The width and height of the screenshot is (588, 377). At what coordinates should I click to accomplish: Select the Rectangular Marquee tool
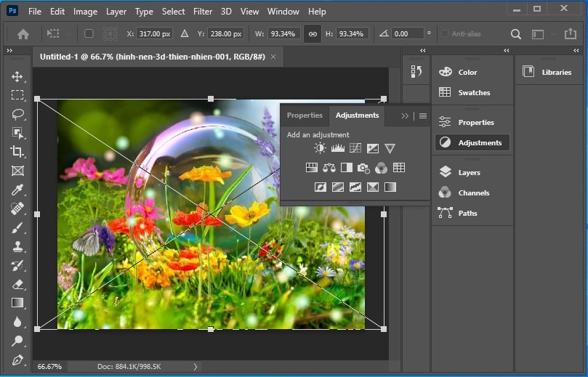pos(17,95)
